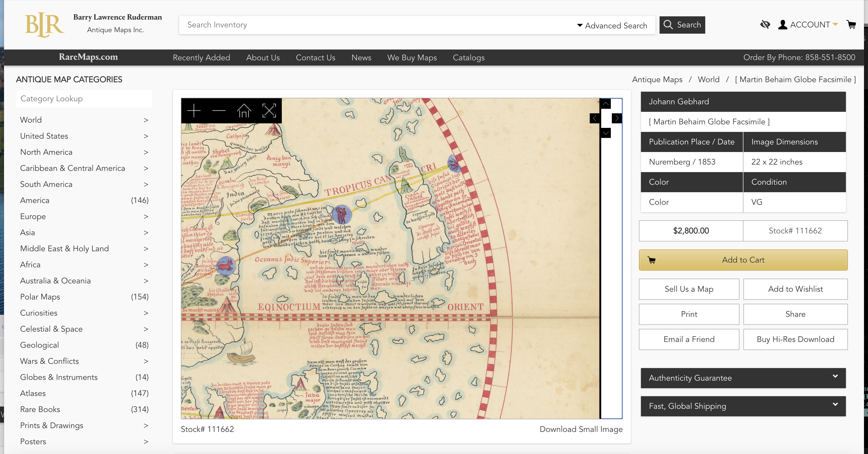
Task: Open the shopping cart icon
Action: pos(851,25)
